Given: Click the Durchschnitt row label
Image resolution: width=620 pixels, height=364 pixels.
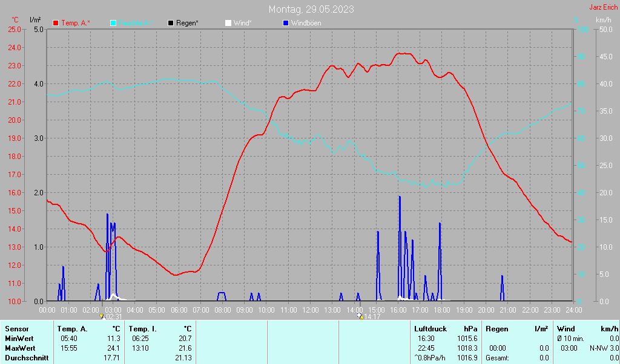Looking at the screenshot, I should click(x=26, y=358).
